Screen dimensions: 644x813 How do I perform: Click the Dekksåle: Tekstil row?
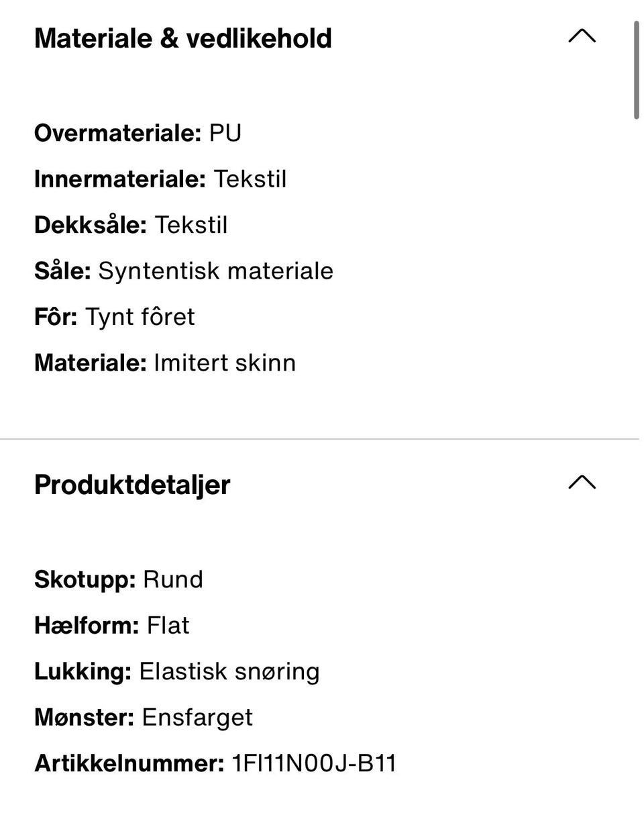(x=131, y=225)
